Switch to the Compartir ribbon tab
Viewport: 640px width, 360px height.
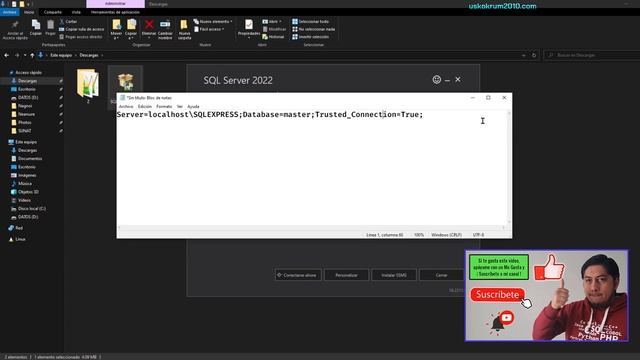53,12
